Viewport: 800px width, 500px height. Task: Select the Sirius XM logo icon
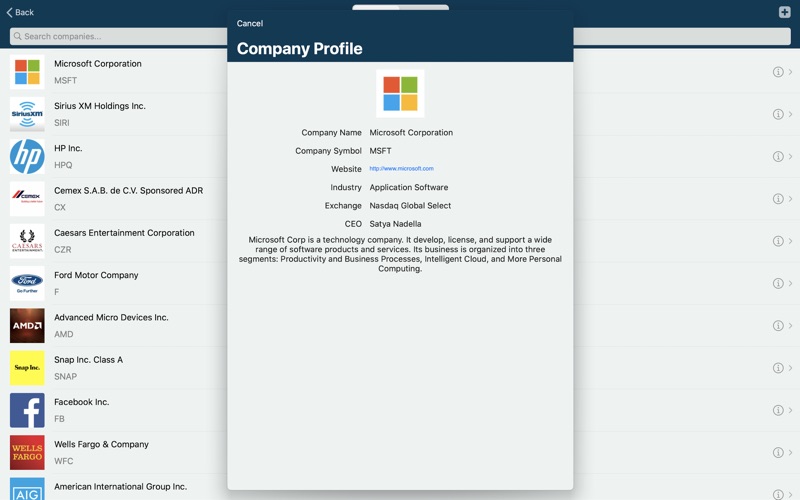(27, 114)
